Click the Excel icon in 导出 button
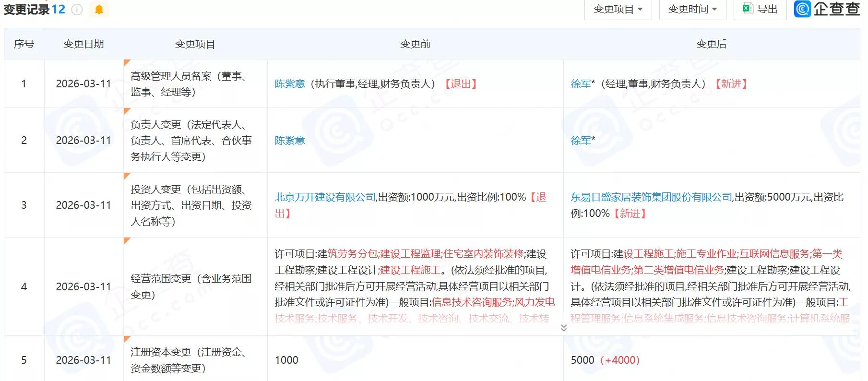 tap(748, 9)
